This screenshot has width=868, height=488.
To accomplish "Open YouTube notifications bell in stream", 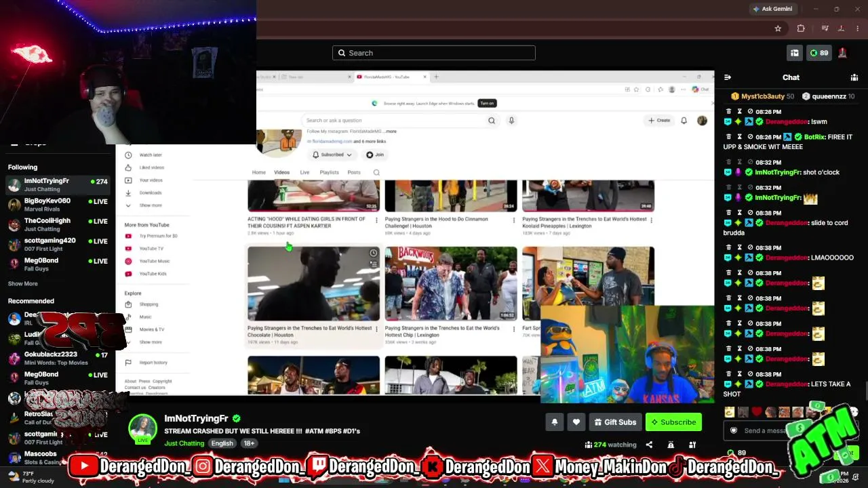I will (684, 121).
